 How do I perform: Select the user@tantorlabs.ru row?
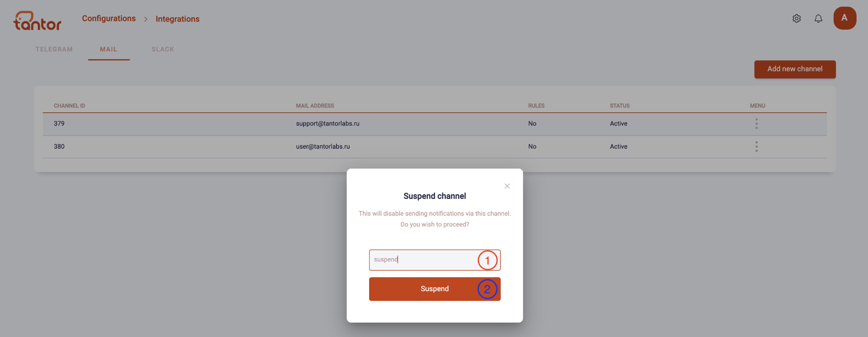point(435,147)
